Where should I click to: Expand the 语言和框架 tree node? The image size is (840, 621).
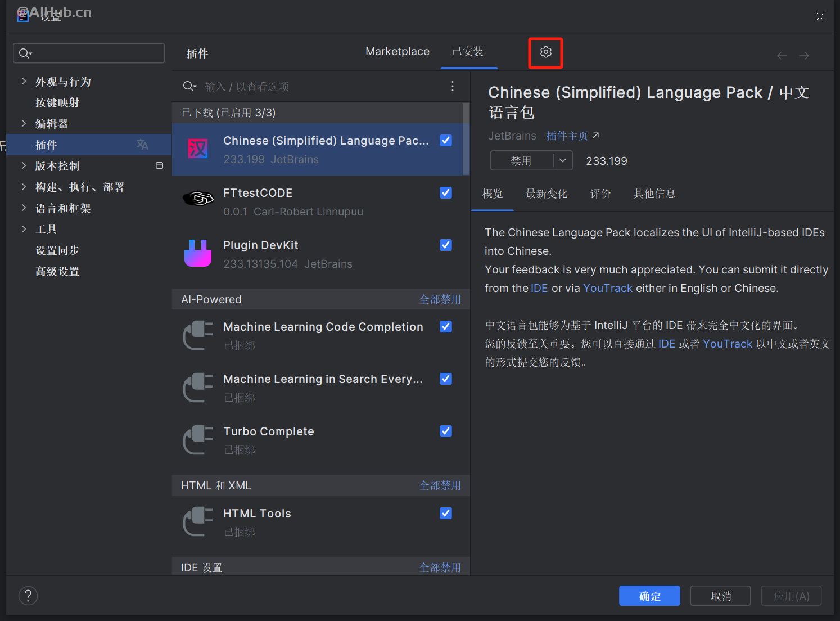coord(24,208)
